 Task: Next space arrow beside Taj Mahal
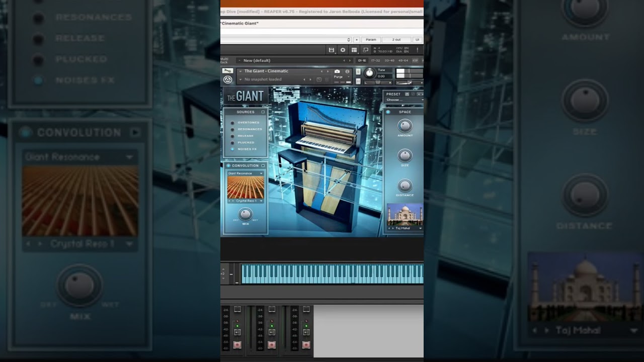[x=392, y=228]
